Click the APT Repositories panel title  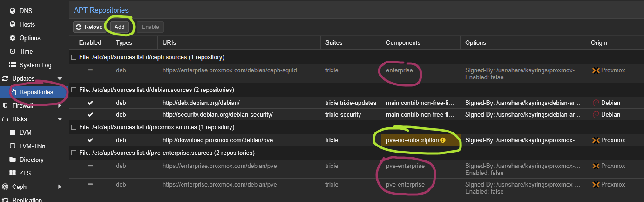pos(101,10)
